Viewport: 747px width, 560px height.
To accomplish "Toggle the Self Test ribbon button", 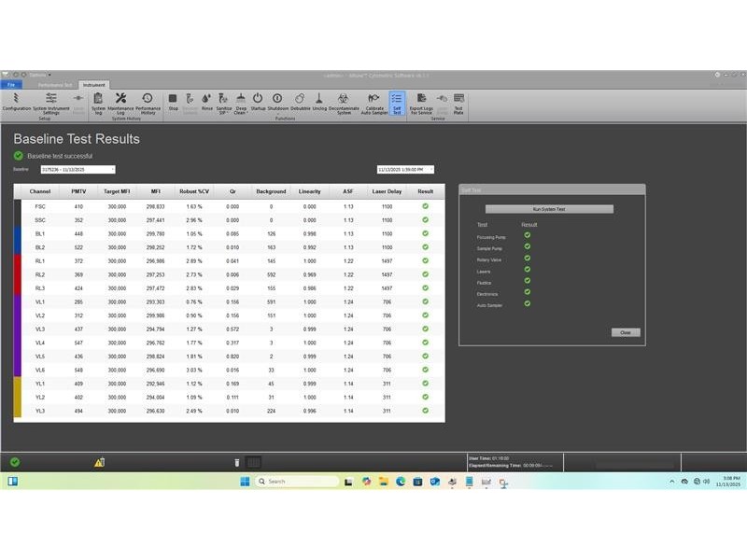I will [397, 101].
